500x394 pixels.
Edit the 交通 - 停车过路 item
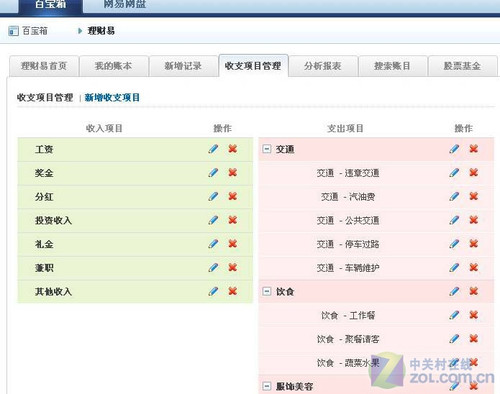pos(454,243)
